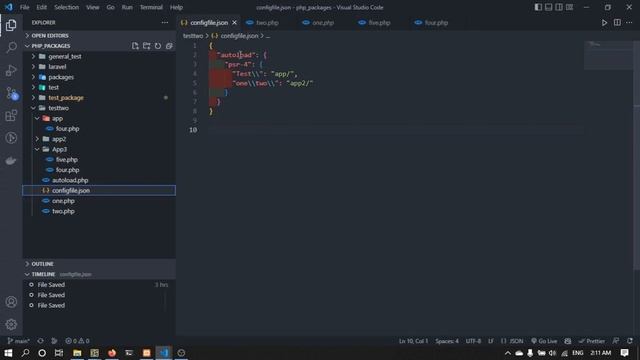Open first File Saved timeline entry

click(99, 284)
